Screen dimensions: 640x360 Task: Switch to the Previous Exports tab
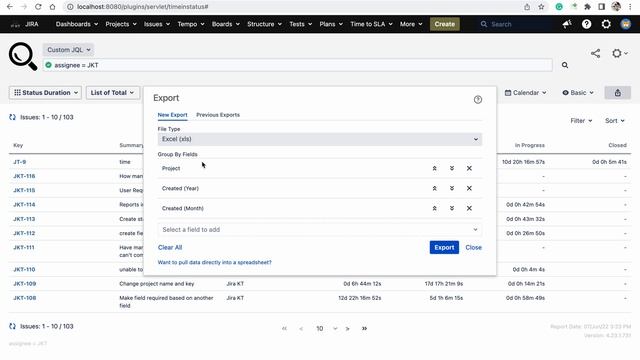(218, 115)
